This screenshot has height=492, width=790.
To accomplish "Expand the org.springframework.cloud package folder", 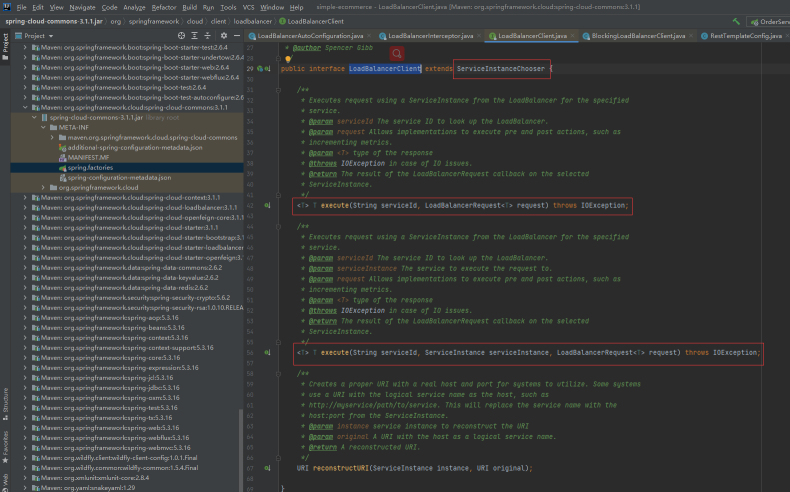I will coord(43,187).
